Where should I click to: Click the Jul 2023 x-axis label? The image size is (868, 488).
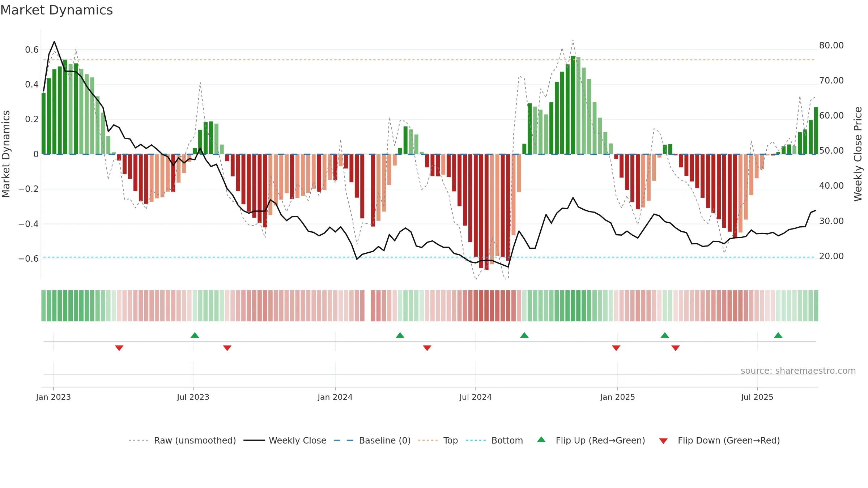point(193,397)
